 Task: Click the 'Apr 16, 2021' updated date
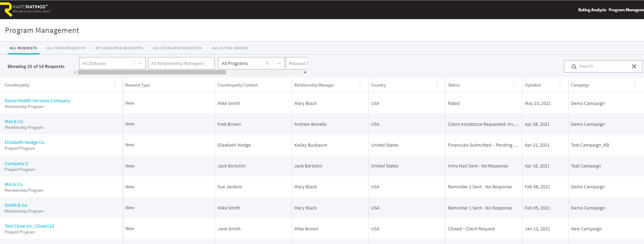(x=537, y=166)
